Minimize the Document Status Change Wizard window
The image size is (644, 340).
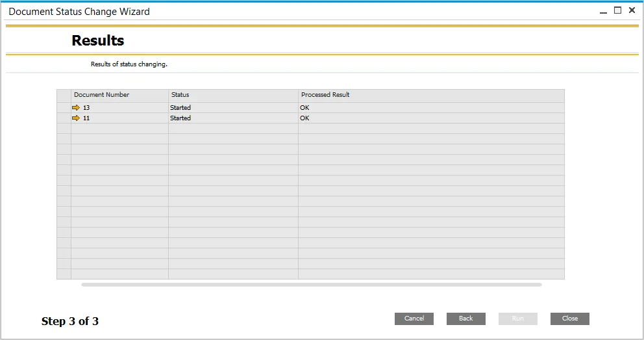604,11
